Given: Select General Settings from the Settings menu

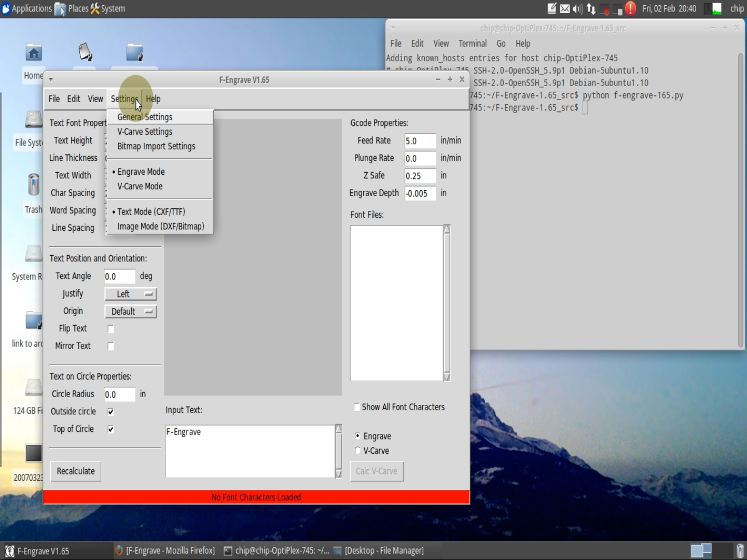Looking at the screenshot, I should [x=145, y=117].
